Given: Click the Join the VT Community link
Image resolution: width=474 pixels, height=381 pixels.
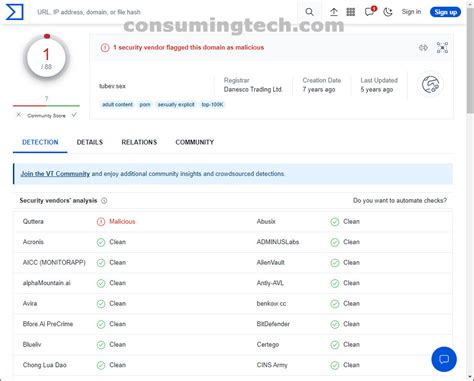Looking at the screenshot, I should [55, 174].
